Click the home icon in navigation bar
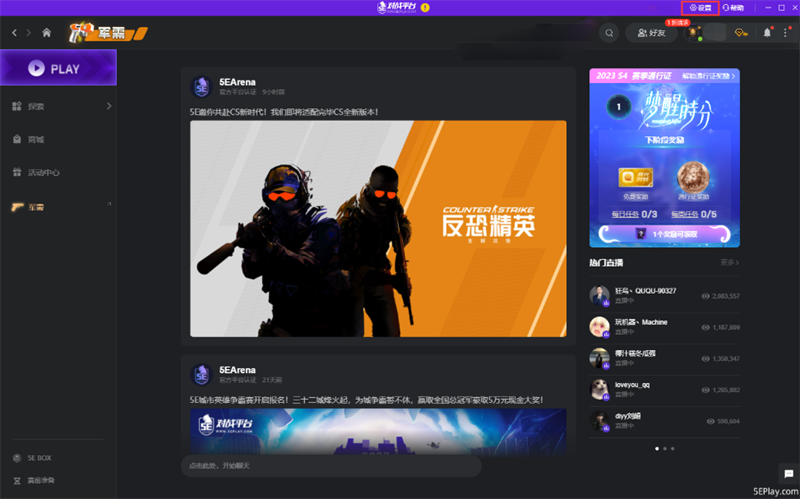 pyautogui.click(x=46, y=33)
